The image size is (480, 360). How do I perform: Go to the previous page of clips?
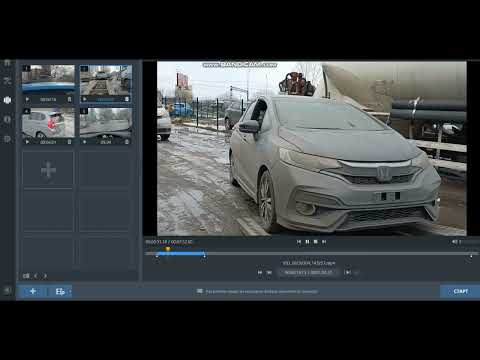(x=36, y=276)
